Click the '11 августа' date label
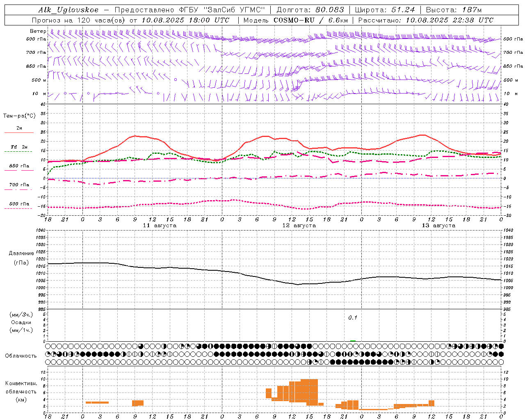525x420 pixels. pos(160,226)
